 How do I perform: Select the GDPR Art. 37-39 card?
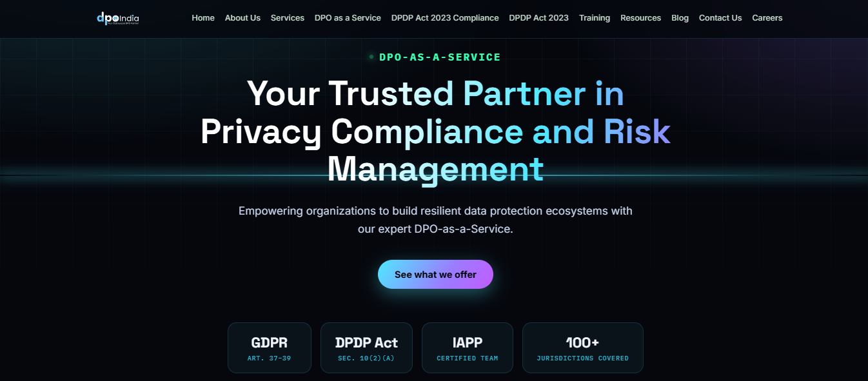click(270, 347)
